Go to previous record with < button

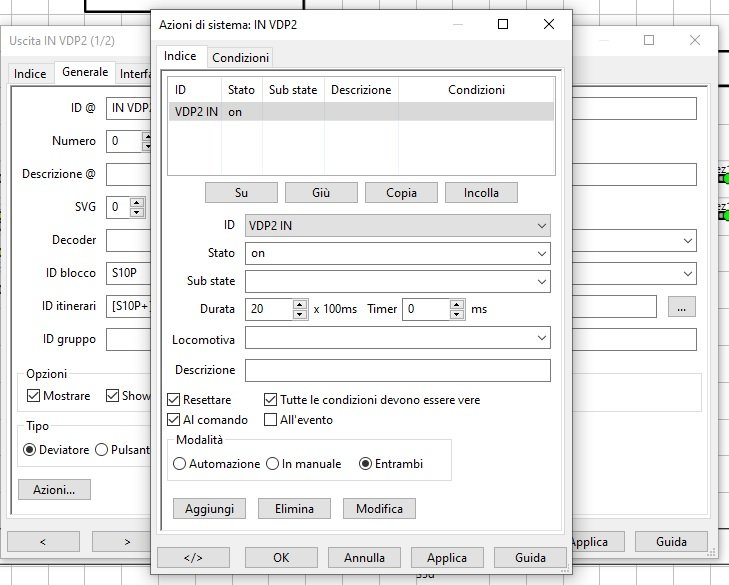44,541
